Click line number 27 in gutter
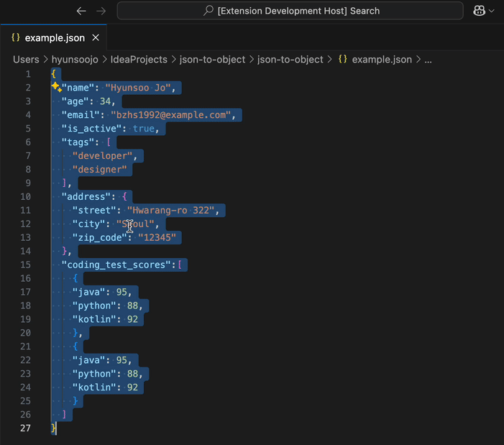 [25, 428]
